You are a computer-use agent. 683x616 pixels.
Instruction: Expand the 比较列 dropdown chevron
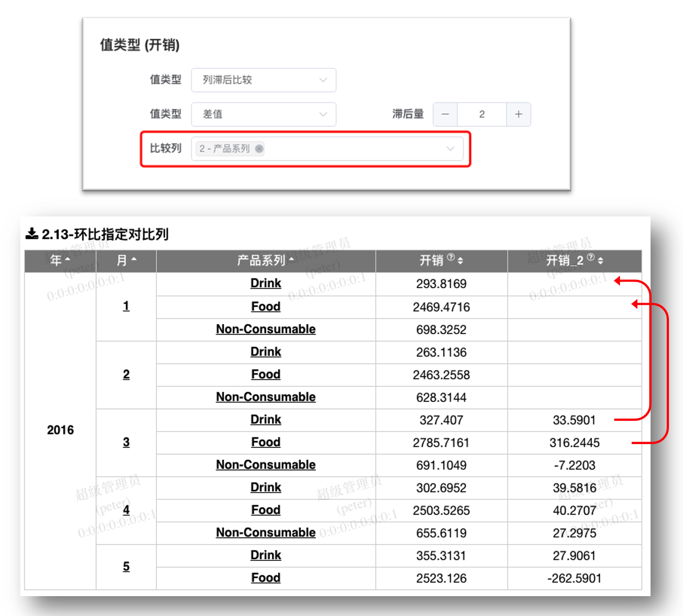pos(450,149)
